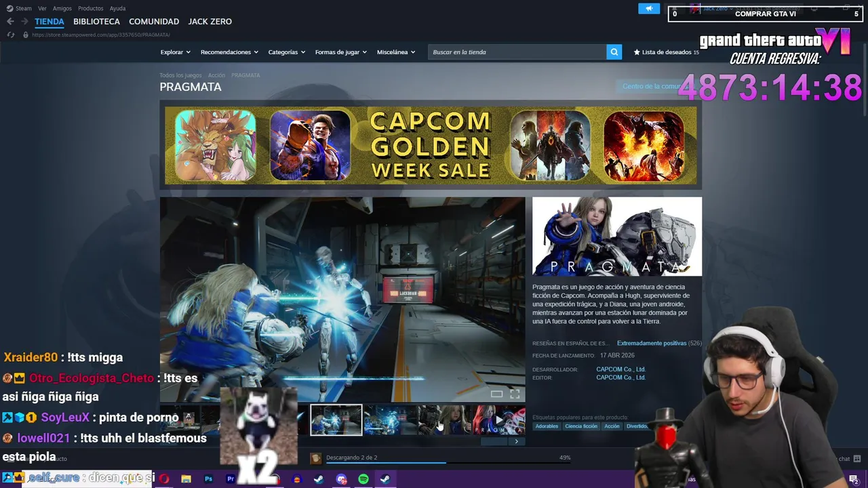Click the downloading game's icon in bottom bar
Viewport: 868px width, 488px height.
[315, 459]
